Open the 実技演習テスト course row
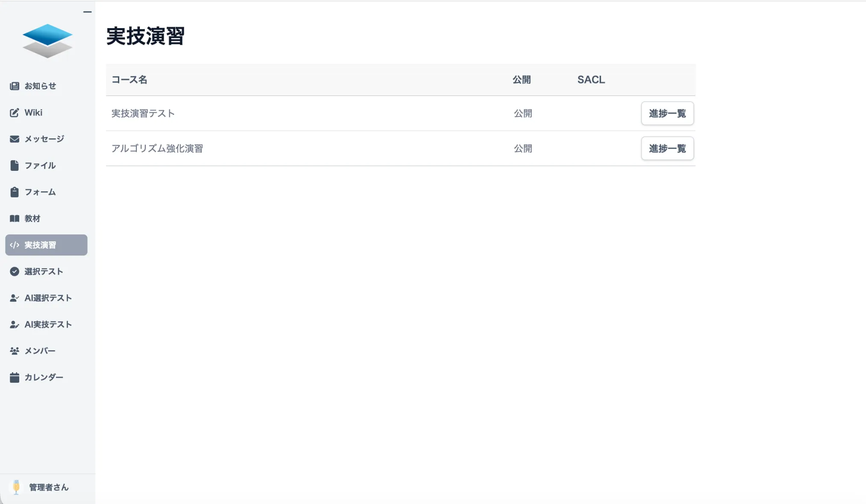866x504 pixels. pyautogui.click(x=143, y=114)
